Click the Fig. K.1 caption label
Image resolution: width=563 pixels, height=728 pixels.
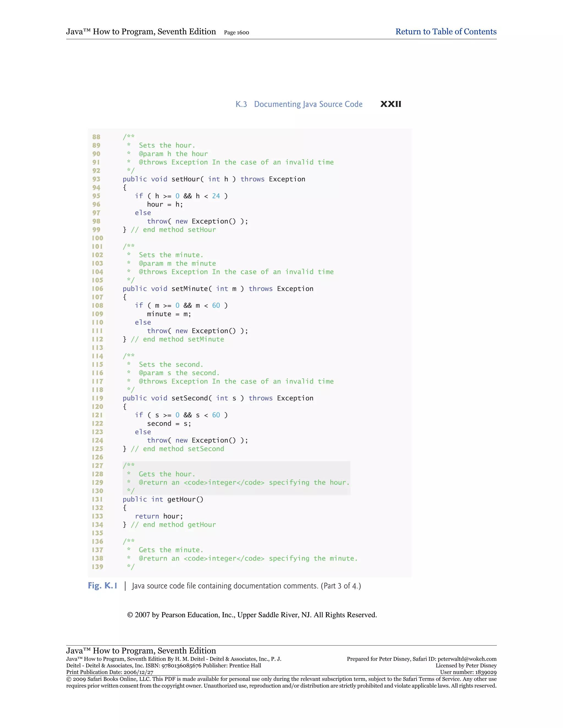click(x=102, y=586)
